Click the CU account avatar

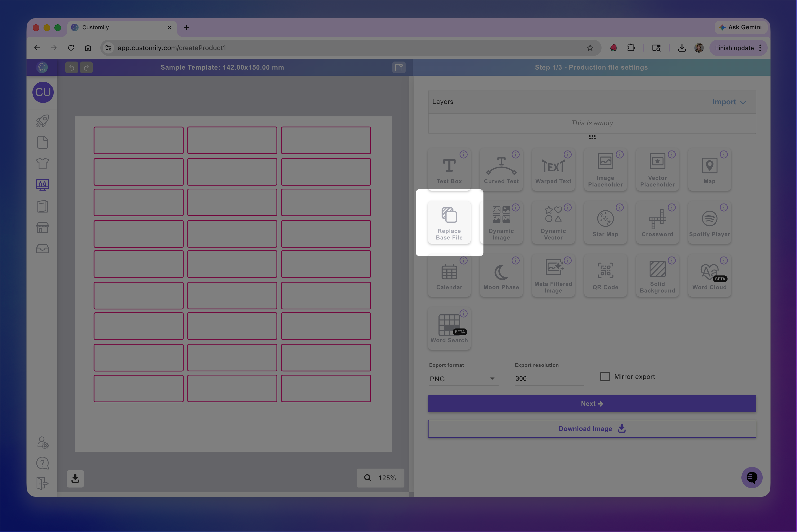(x=43, y=92)
